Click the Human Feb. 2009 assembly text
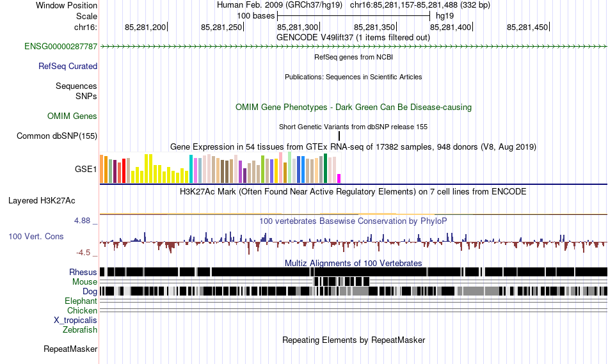The width and height of the screenshot is (608, 364). [x=280, y=5]
